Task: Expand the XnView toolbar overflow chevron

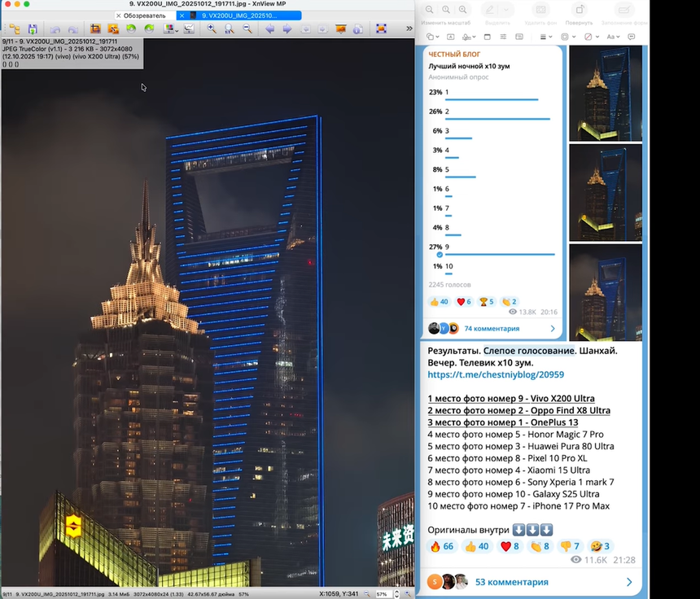Action: coord(409,28)
